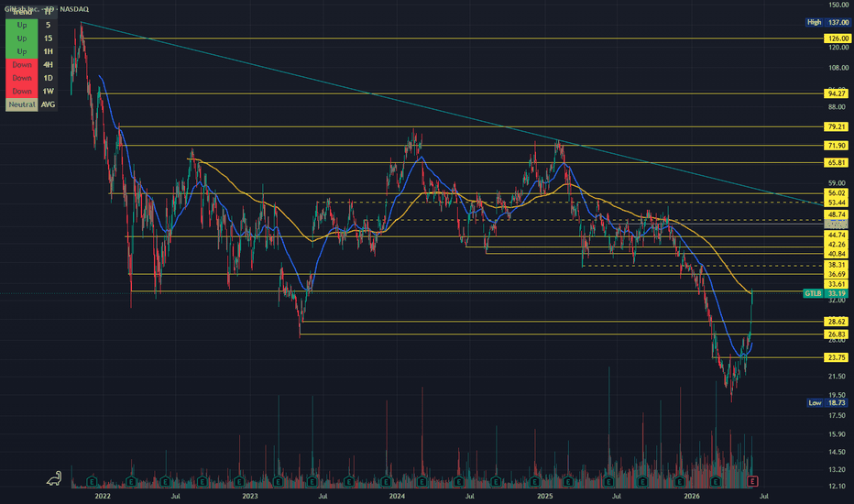
Task: Click the AVG cell in trend table
Action: (x=48, y=104)
